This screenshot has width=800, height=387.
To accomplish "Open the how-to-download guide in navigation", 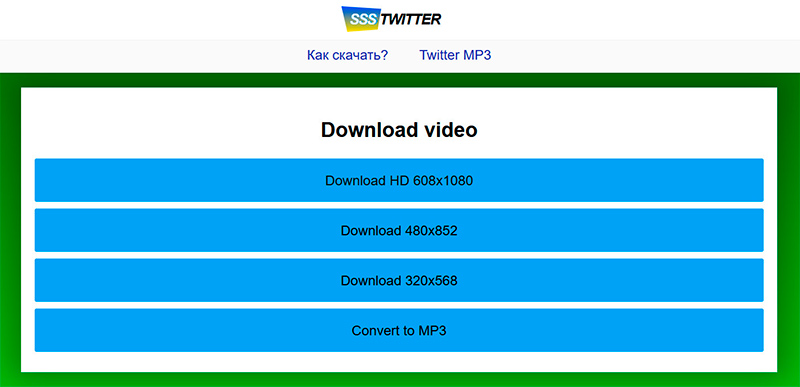I will [347, 55].
